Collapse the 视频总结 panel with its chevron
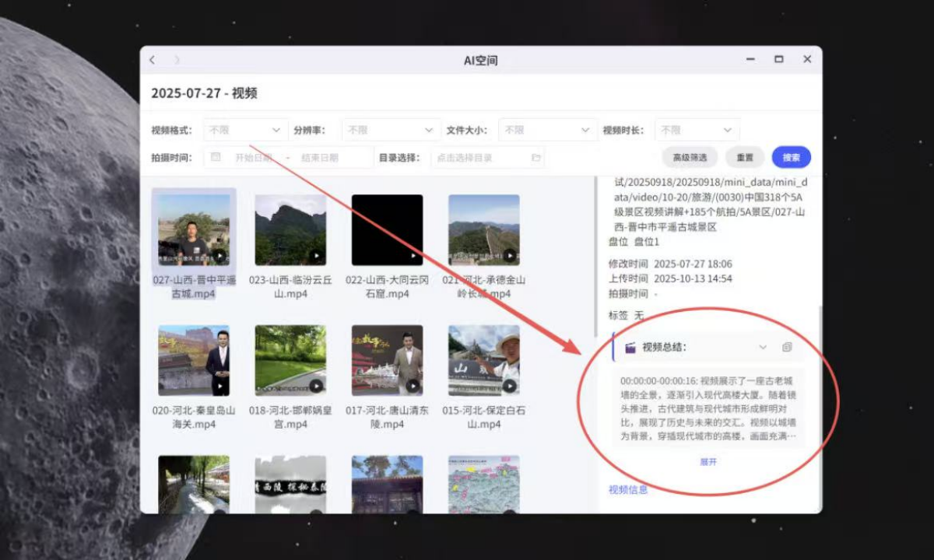This screenshot has height=560, width=934. [x=764, y=347]
